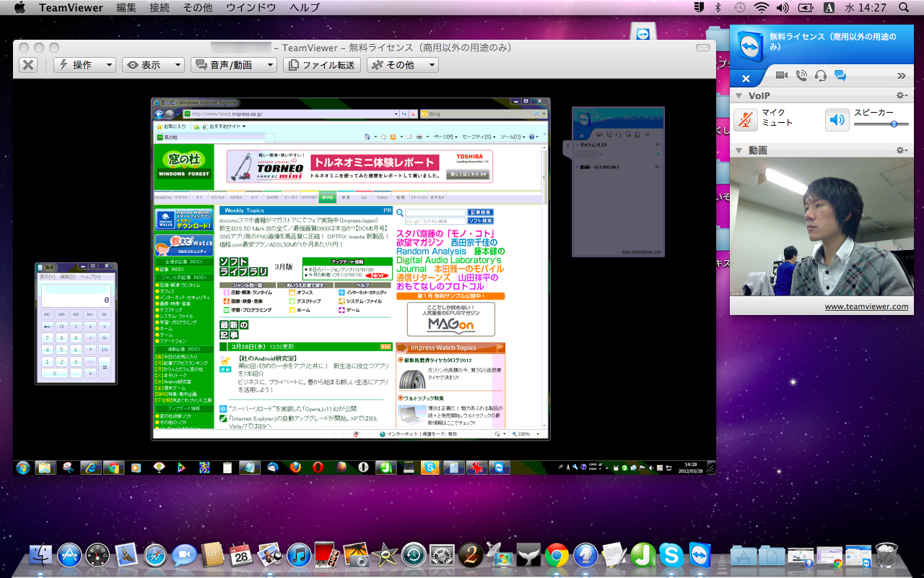Screen dimensions: 924x578
Task: Click the webcam video preview thumbnail
Action: [823, 228]
